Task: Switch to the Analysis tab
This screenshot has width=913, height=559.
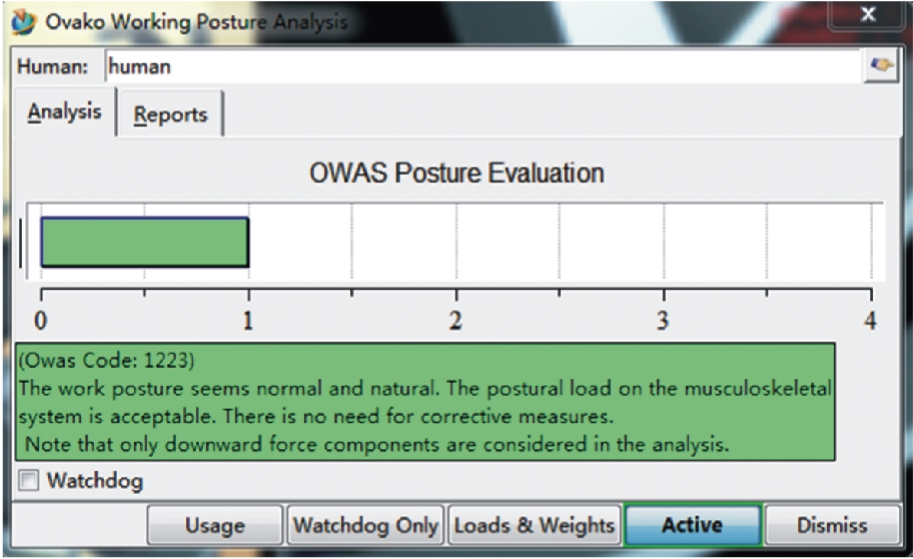Action: pyautogui.click(x=64, y=112)
